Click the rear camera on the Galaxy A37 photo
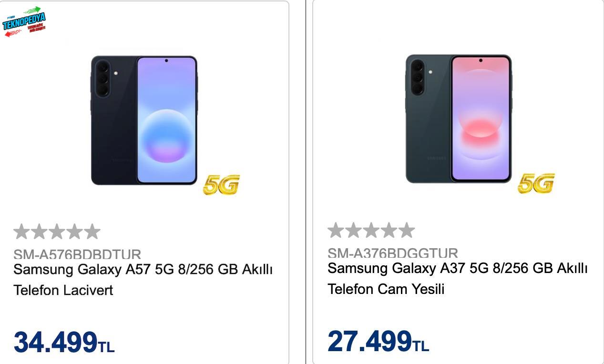 (418, 77)
